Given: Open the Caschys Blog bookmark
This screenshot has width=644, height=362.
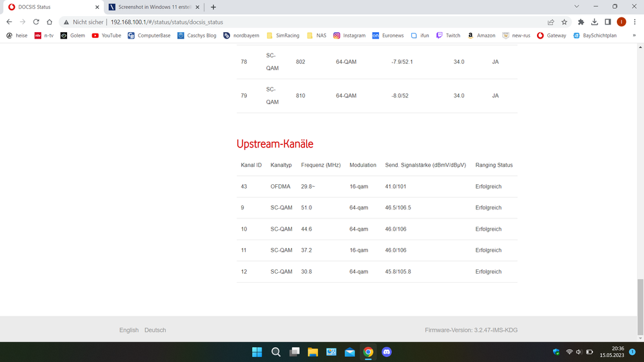Looking at the screenshot, I should [x=197, y=35].
